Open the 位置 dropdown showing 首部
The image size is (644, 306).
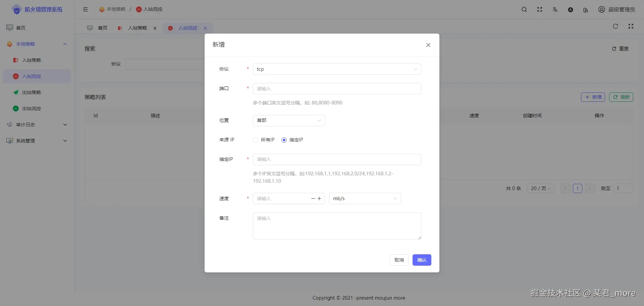289,121
